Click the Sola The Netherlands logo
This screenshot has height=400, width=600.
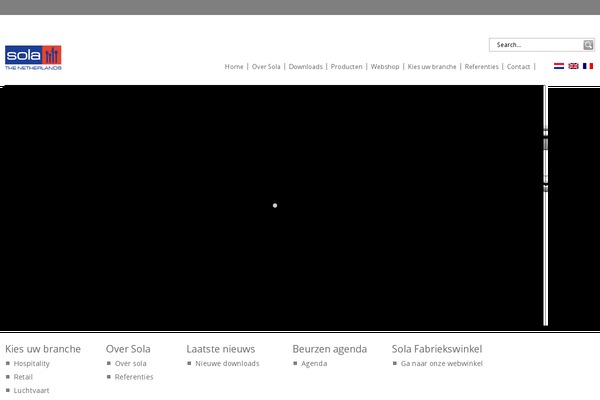pyautogui.click(x=33, y=57)
